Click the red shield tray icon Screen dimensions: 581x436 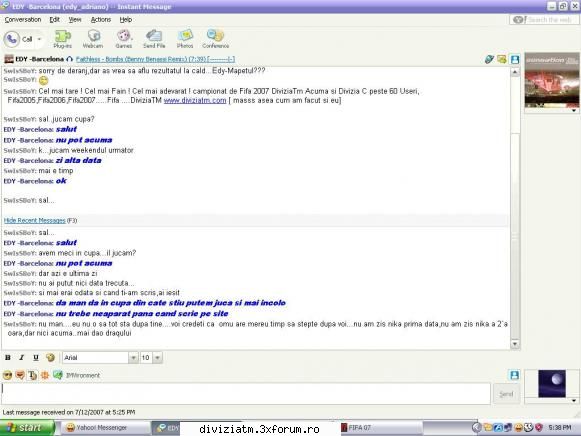pos(539,427)
